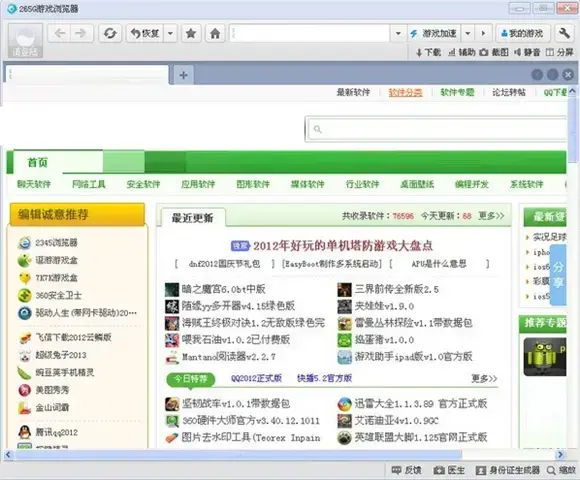
Task: Open 编程开发 category menu
Action: (x=472, y=184)
